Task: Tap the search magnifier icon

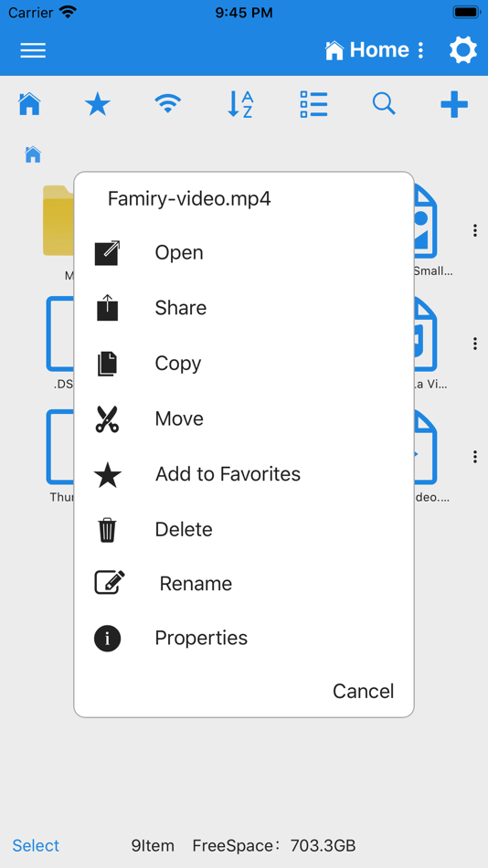Action: tap(384, 103)
